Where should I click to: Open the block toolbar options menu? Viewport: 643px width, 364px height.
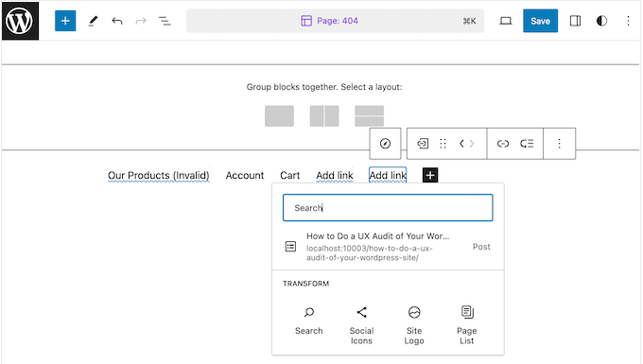coord(560,144)
